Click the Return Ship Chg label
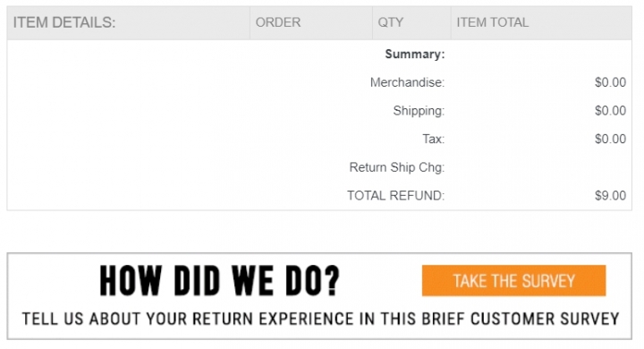The height and width of the screenshot is (349, 644). [397, 167]
